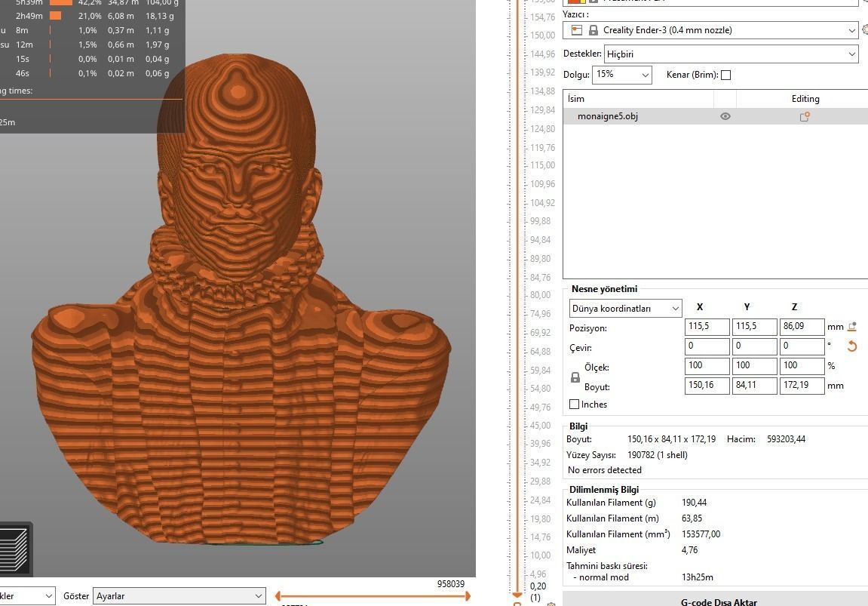Click the Boyut Y field 84,11
Viewport: 868px width, 606px height.
pyautogui.click(x=755, y=386)
